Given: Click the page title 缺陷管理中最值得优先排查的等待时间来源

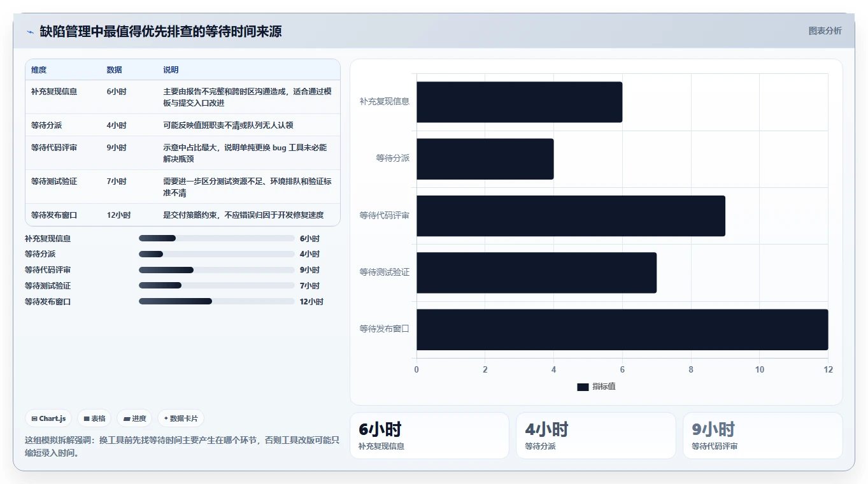Looking at the screenshot, I should (x=160, y=31).
